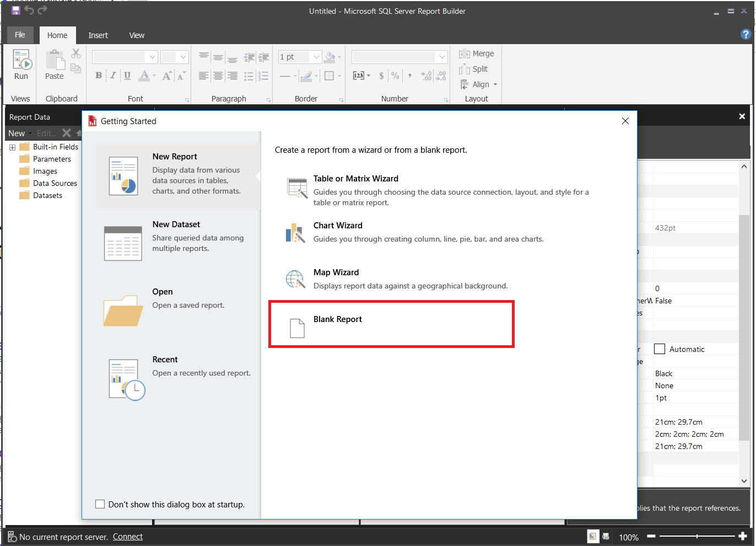The height and width of the screenshot is (546, 756).
Task: Switch to the Home ribbon tab
Action: pos(57,35)
